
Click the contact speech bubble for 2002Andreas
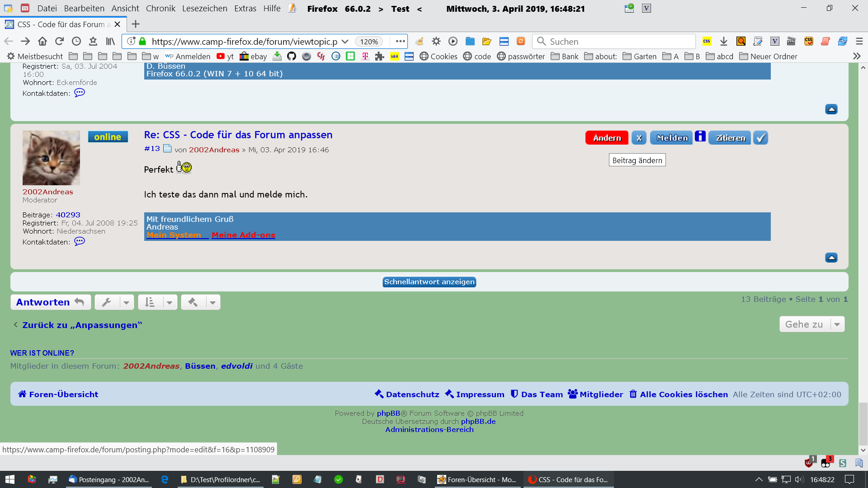click(80, 241)
